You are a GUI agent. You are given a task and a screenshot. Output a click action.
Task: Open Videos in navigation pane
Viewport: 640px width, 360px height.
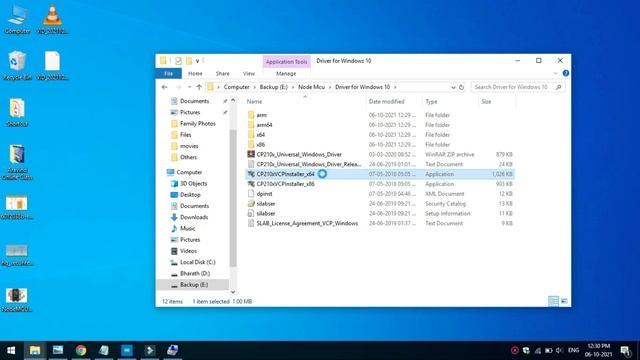coord(188,251)
